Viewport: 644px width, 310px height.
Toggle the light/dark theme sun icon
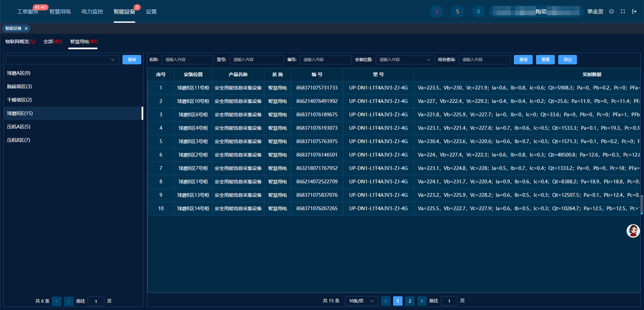click(x=611, y=11)
